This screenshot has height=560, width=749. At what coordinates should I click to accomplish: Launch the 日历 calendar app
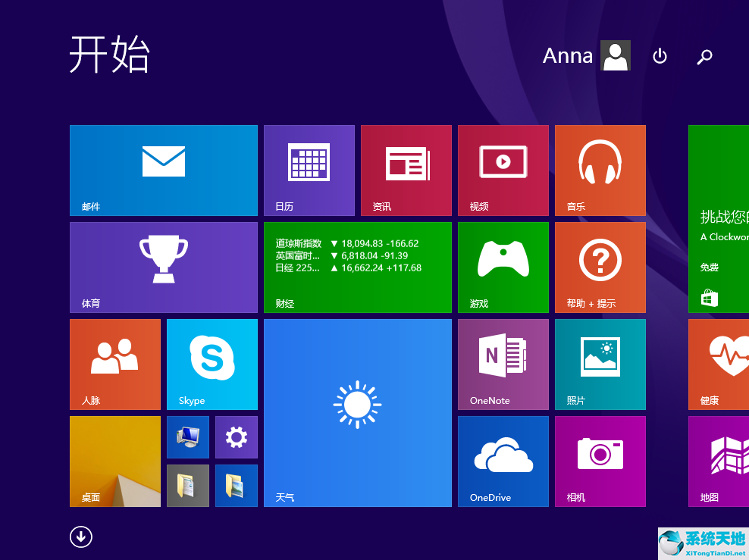(309, 170)
